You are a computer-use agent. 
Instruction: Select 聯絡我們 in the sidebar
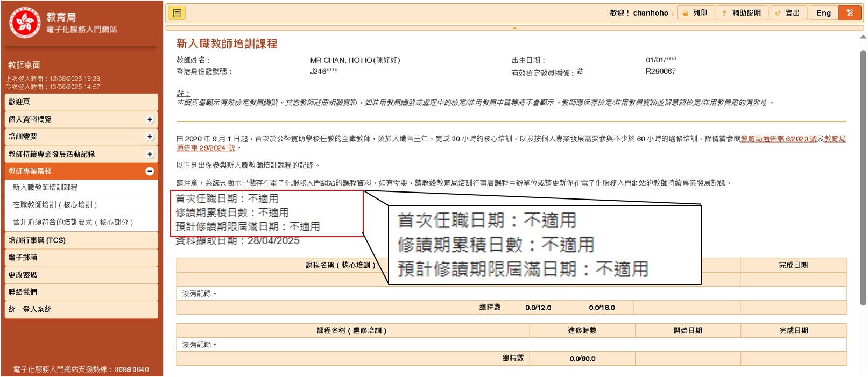pyautogui.click(x=81, y=292)
